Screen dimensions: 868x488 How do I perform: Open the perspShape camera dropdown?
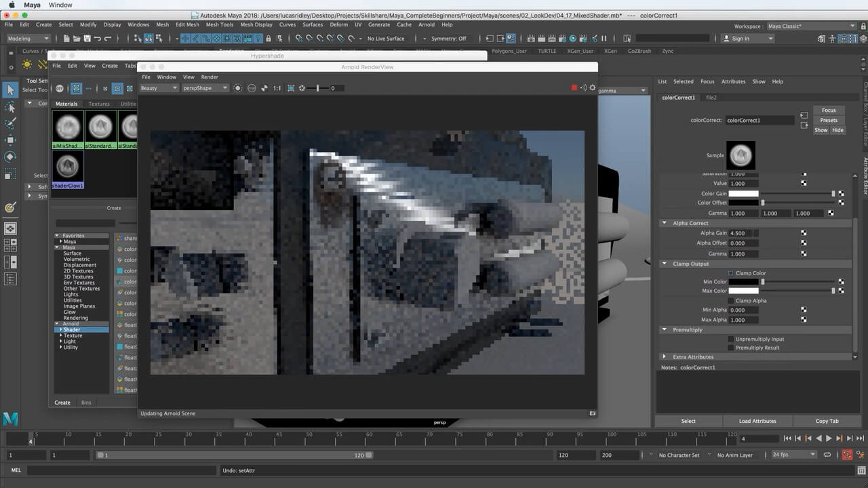(x=205, y=88)
